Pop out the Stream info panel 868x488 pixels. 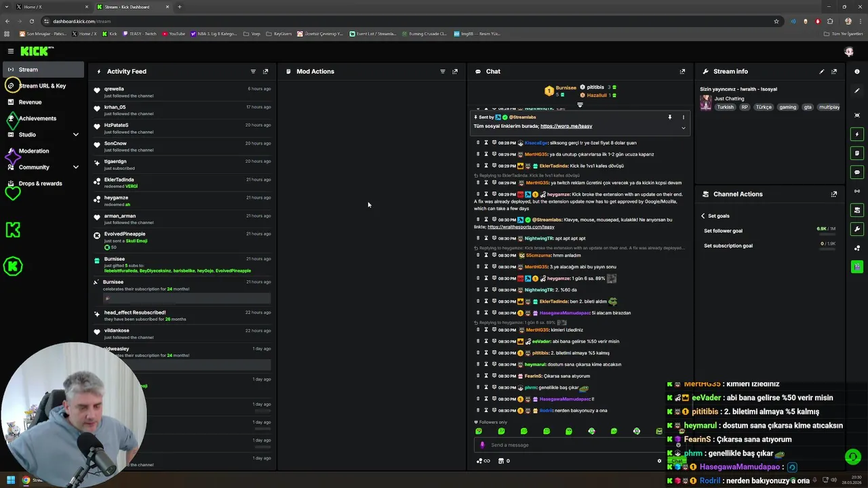pyautogui.click(x=834, y=71)
